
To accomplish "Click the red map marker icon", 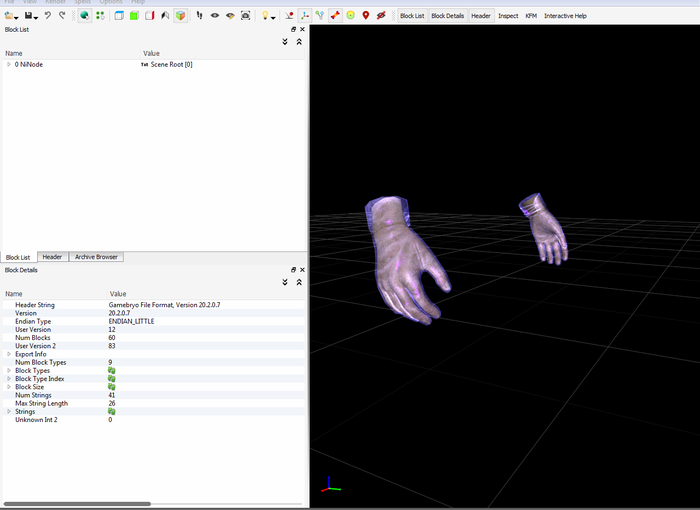I will click(x=365, y=16).
